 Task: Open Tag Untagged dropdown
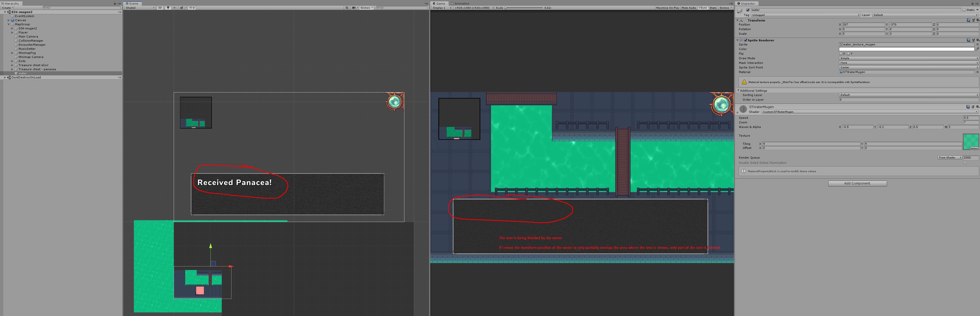[x=805, y=15]
